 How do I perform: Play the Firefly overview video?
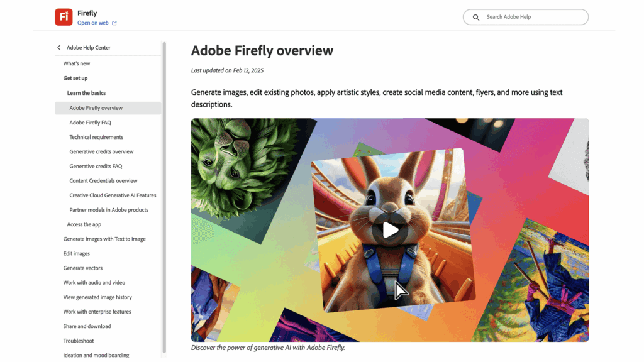(x=390, y=230)
